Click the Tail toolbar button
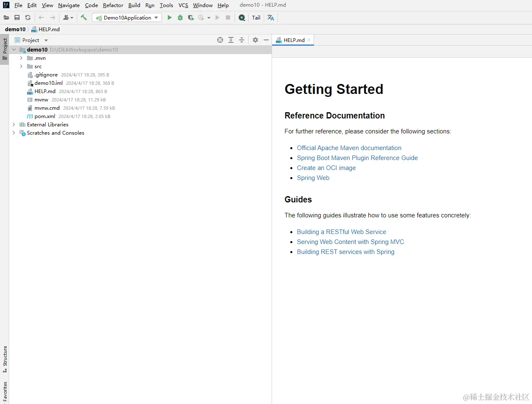 coord(256,17)
